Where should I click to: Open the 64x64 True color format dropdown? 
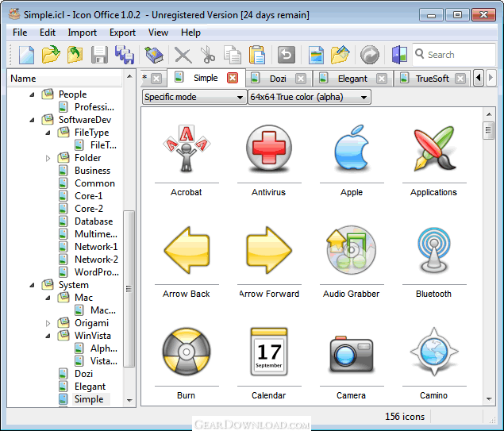310,97
